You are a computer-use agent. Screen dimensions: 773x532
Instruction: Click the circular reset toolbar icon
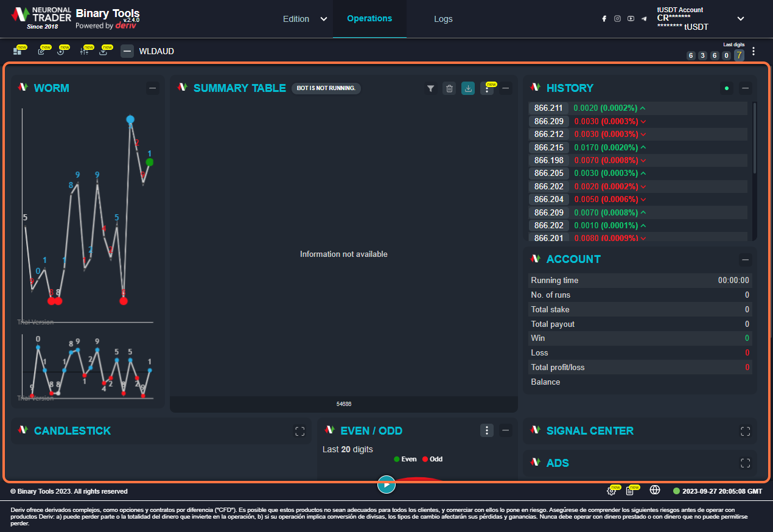(x=61, y=51)
